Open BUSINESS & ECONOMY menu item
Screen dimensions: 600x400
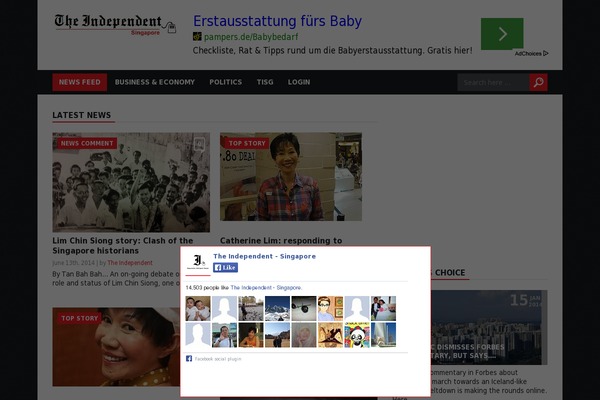155,82
